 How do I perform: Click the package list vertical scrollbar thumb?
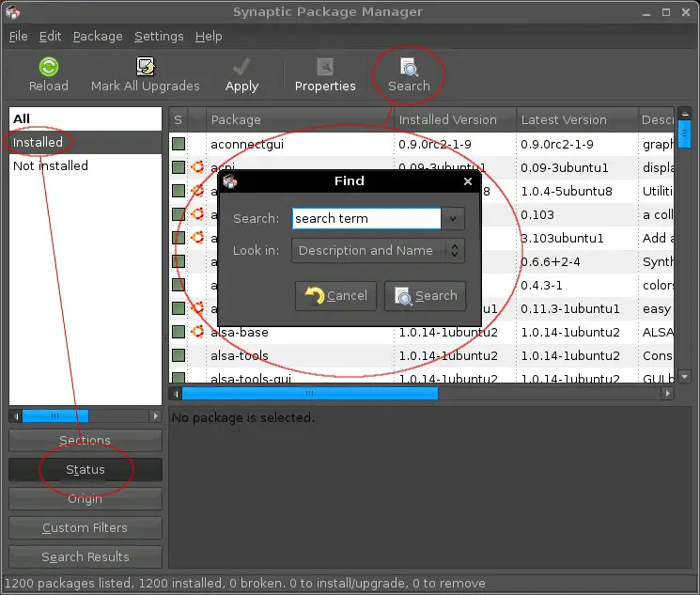click(684, 133)
